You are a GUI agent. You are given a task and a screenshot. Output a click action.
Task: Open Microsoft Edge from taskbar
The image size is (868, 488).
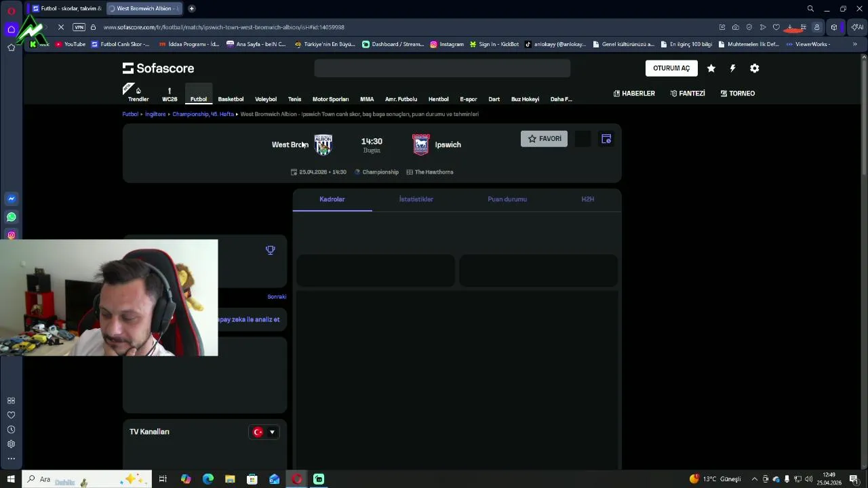click(x=208, y=479)
